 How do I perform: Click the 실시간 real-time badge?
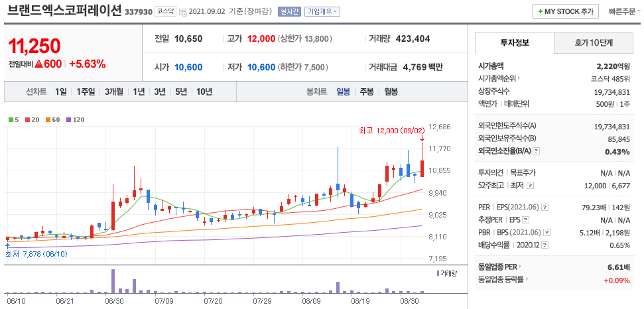tap(290, 11)
